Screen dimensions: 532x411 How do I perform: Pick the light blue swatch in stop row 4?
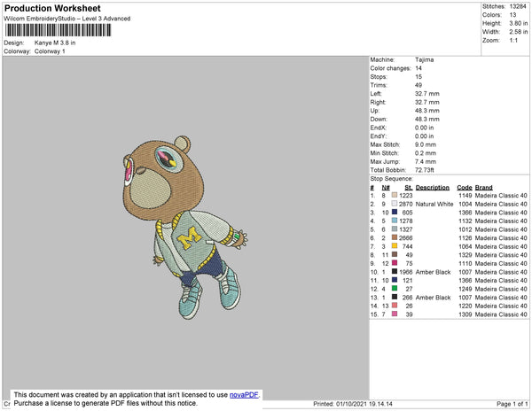[x=395, y=221]
